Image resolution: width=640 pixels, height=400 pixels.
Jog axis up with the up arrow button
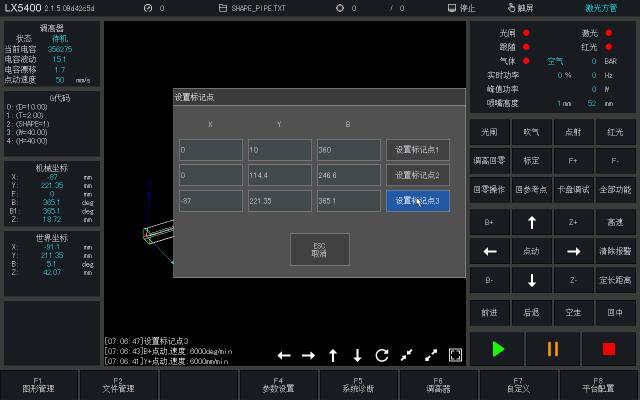[531, 222]
